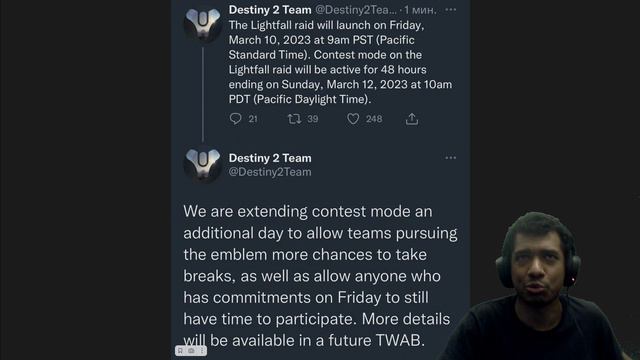Click the truncated @Destiny2Tea... handle on the top tweet
Screen dimensions: 640x360
(x=356, y=10)
